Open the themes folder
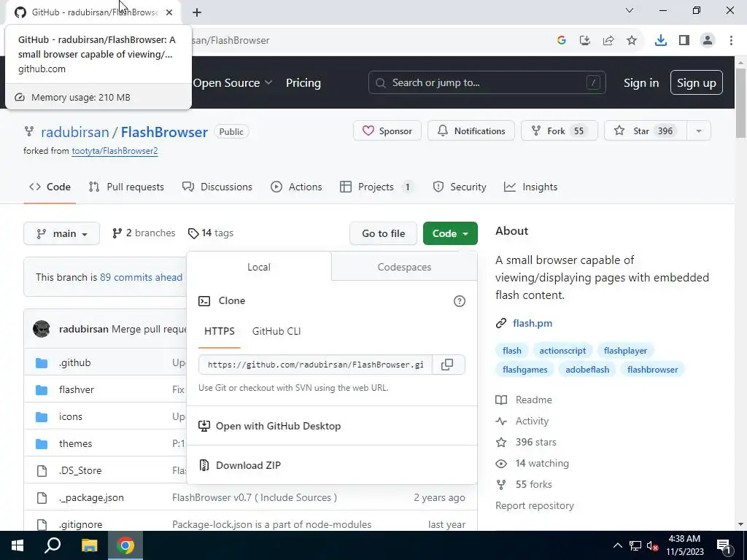The image size is (747, 560). (x=75, y=444)
